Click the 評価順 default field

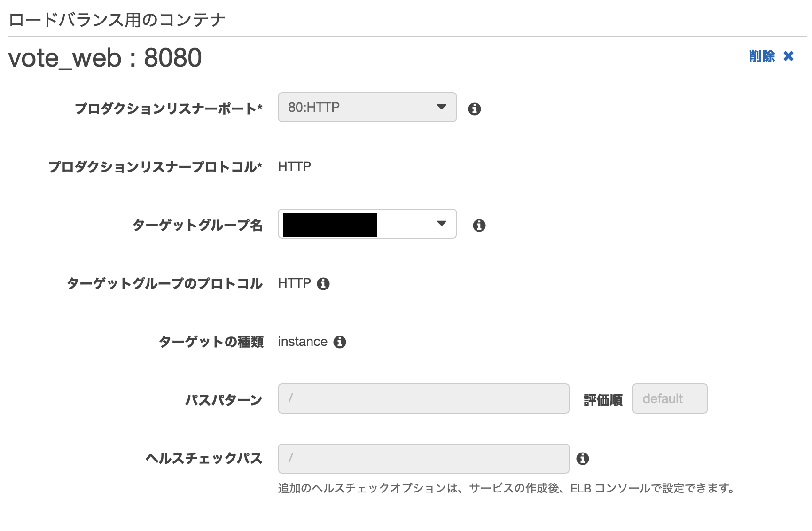[670, 399]
